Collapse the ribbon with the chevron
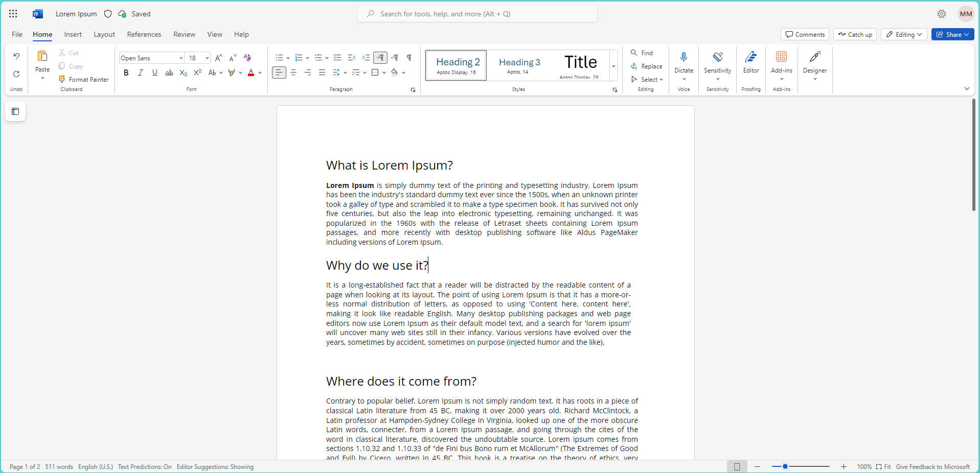Screen dimensions: 980x473 967,88
